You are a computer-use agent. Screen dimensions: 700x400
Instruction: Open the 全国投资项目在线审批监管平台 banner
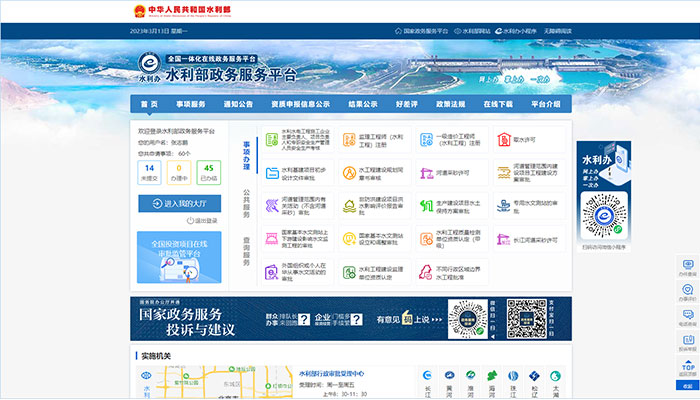[x=179, y=257]
